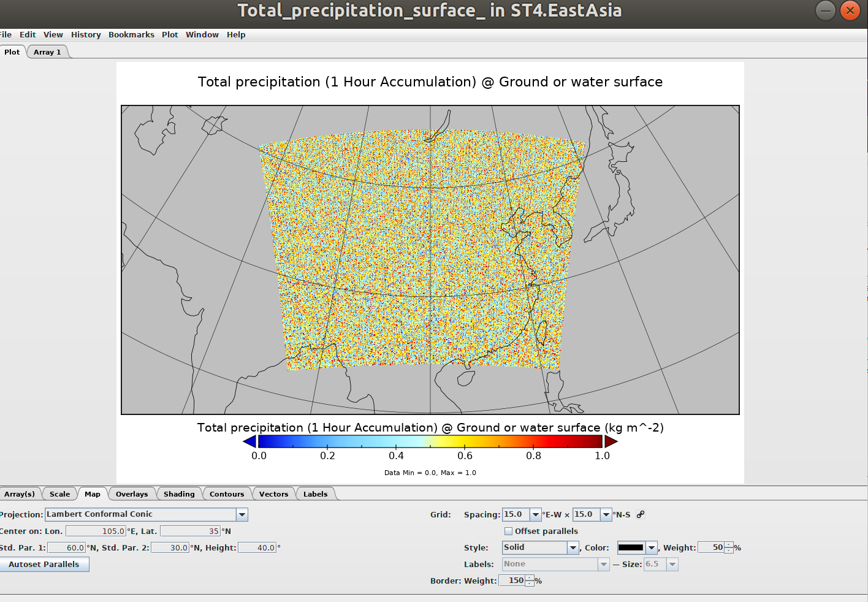Screen dimensions: 868x602
Task: Click the black grid color swatch
Action: [x=631, y=547]
